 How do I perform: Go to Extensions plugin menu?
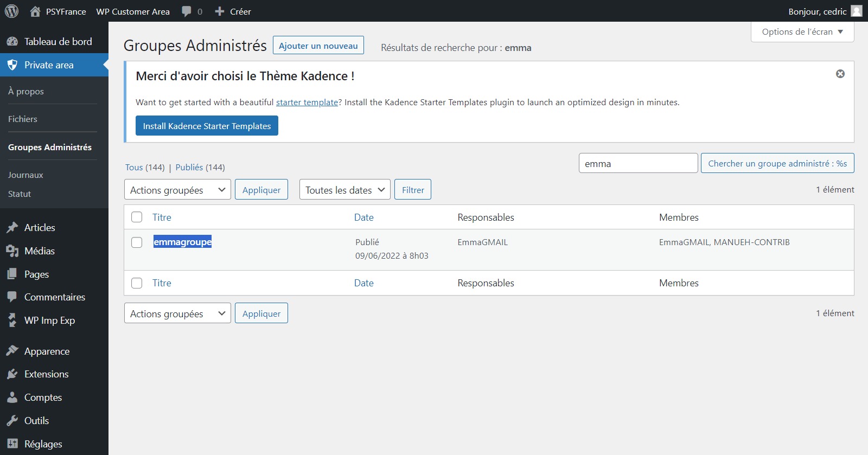tap(46, 374)
